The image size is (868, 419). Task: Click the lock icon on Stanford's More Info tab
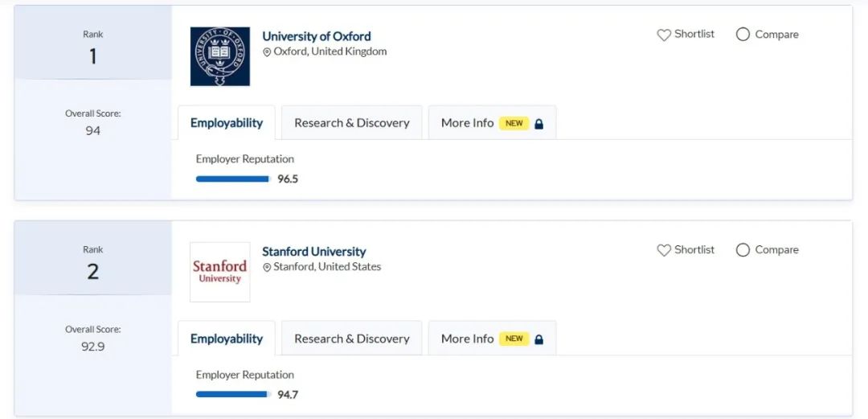538,339
